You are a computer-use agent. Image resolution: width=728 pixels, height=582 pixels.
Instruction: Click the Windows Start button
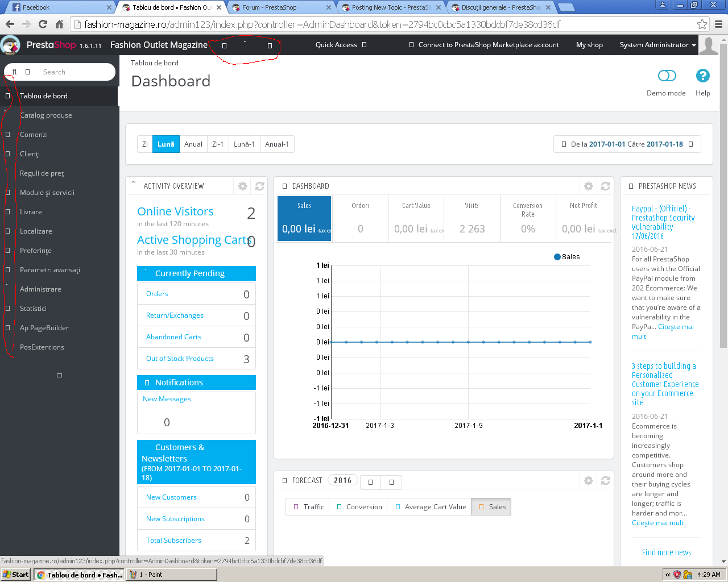pos(15,575)
